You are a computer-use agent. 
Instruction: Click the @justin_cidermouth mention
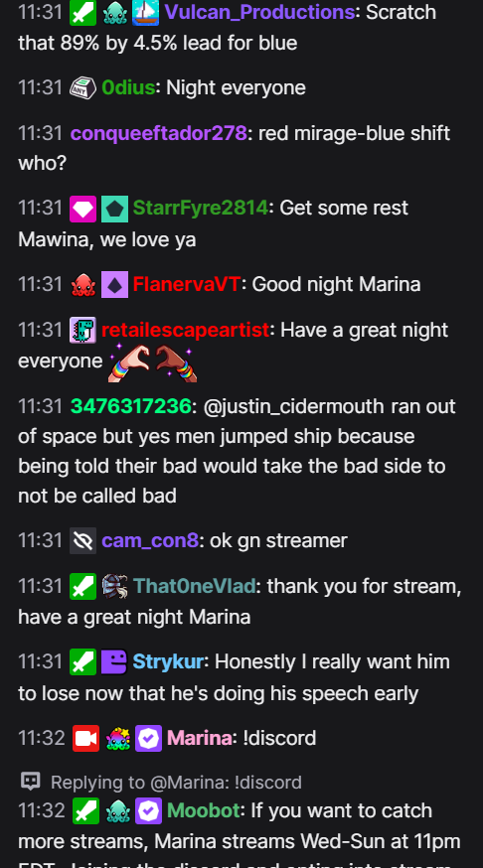click(293, 407)
